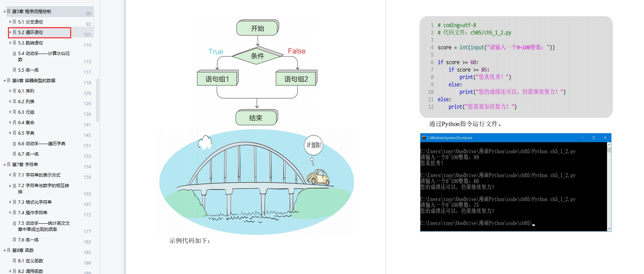Click bookmark icon beside 6.3 元组
The height and width of the screenshot is (274, 644).
[x=14, y=112]
